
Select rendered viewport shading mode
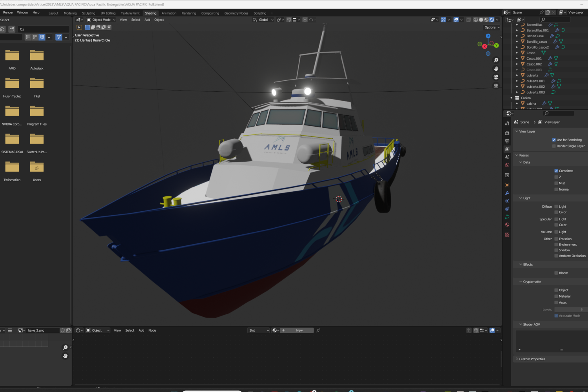tap(492, 20)
